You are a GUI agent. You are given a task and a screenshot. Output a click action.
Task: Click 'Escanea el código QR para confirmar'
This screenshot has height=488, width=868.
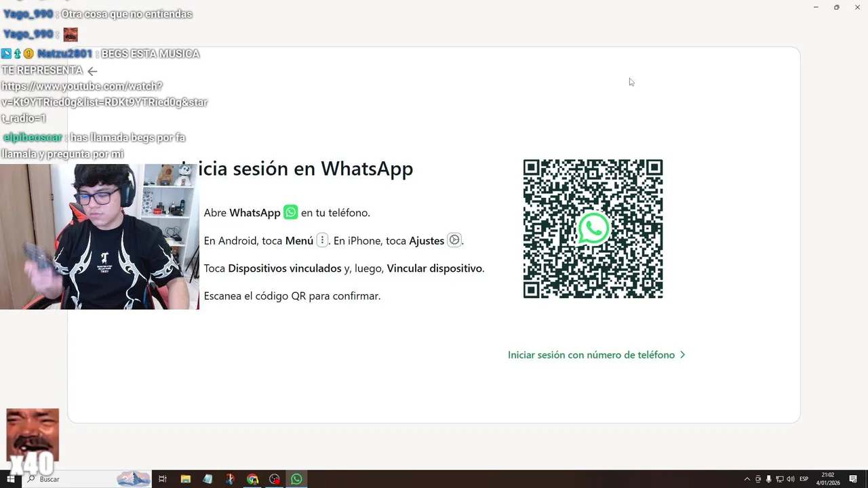tap(292, 296)
